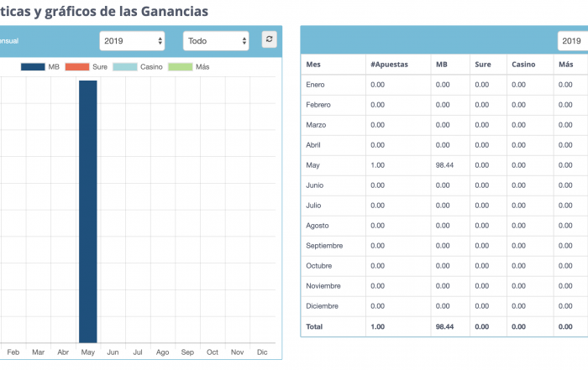Select the Enero row label
Image resolution: width=588 pixels, height=370 pixels.
tap(316, 84)
